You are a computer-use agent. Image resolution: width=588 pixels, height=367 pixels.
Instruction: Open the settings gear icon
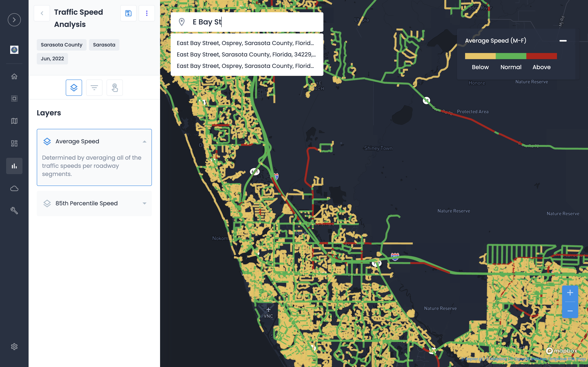[14, 346]
